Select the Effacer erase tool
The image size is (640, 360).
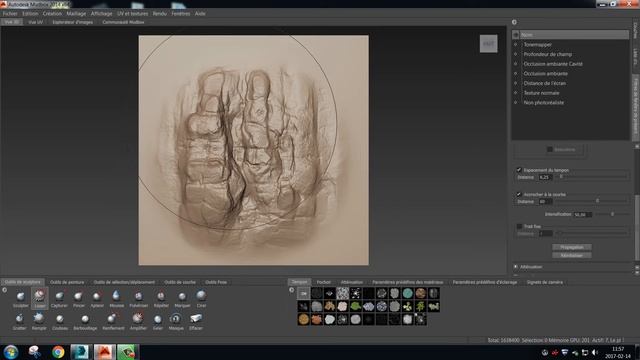[196, 321]
